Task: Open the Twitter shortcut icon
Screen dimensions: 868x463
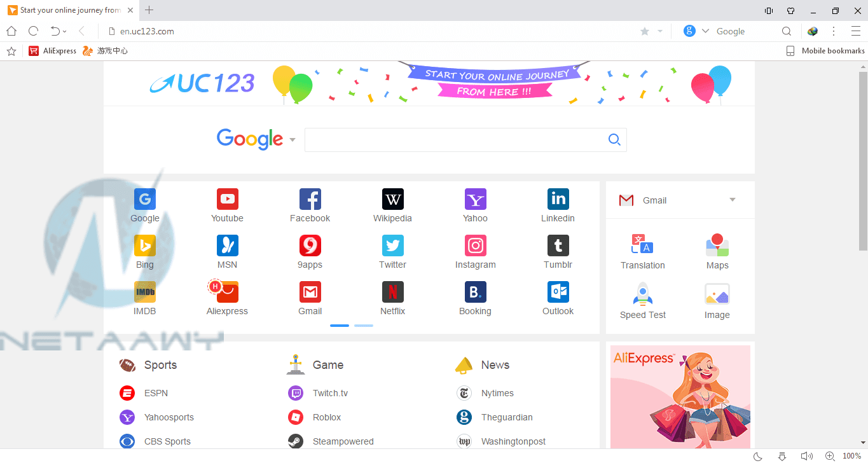Action: [x=393, y=245]
